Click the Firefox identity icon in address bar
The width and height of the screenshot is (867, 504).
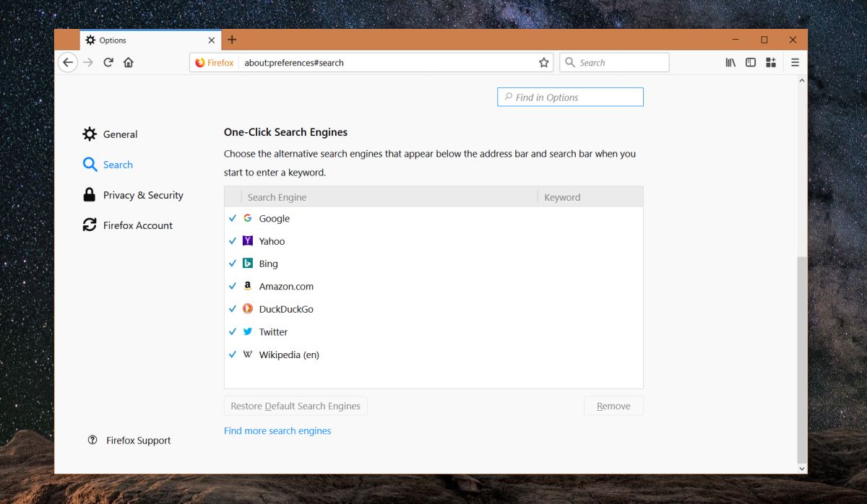coord(200,63)
